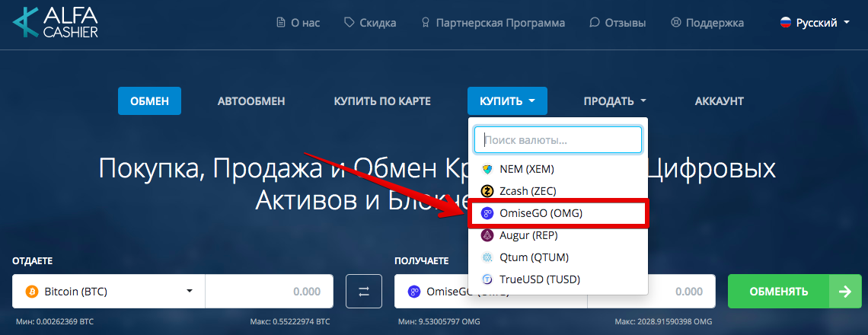The image size is (868, 335).
Task: Click the award icon beside Партнерская Программа
Action: point(425,23)
